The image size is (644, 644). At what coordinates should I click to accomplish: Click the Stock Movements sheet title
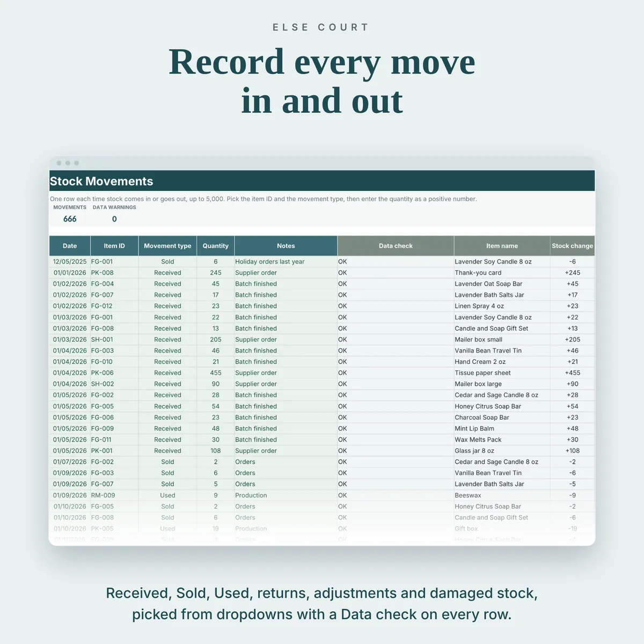pyautogui.click(x=101, y=181)
